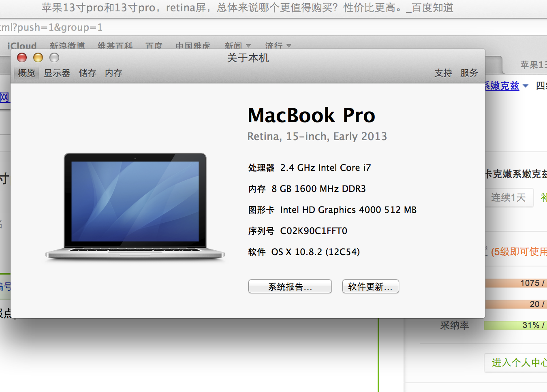Click the MacBook Pro heading
This screenshot has width=547, height=392.
click(x=312, y=115)
